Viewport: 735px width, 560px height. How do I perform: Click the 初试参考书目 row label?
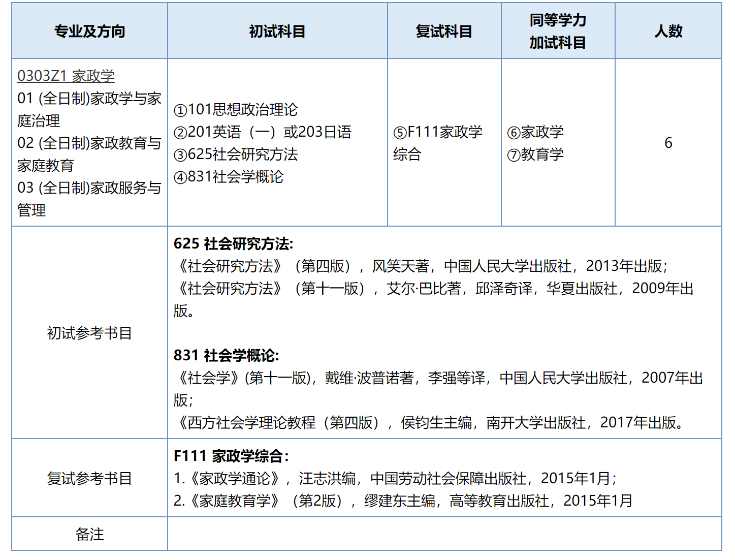(x=89, y=333)
